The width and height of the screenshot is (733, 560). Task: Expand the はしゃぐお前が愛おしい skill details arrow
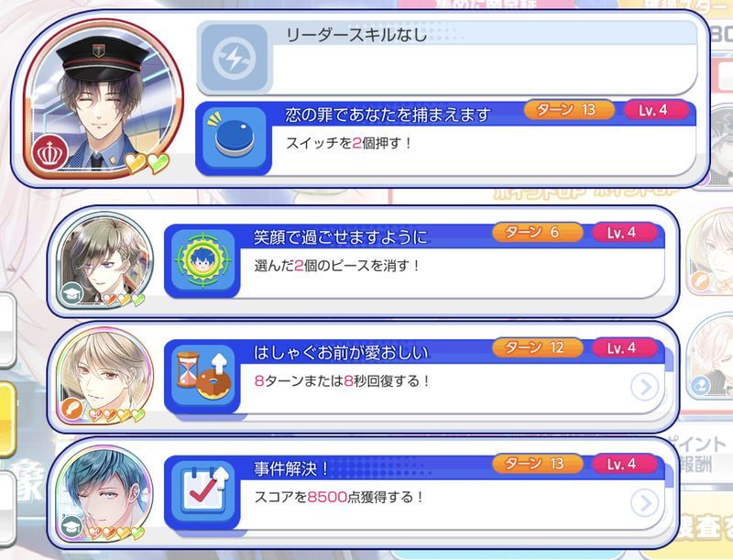pyautogui.click(x=646, y=387)
